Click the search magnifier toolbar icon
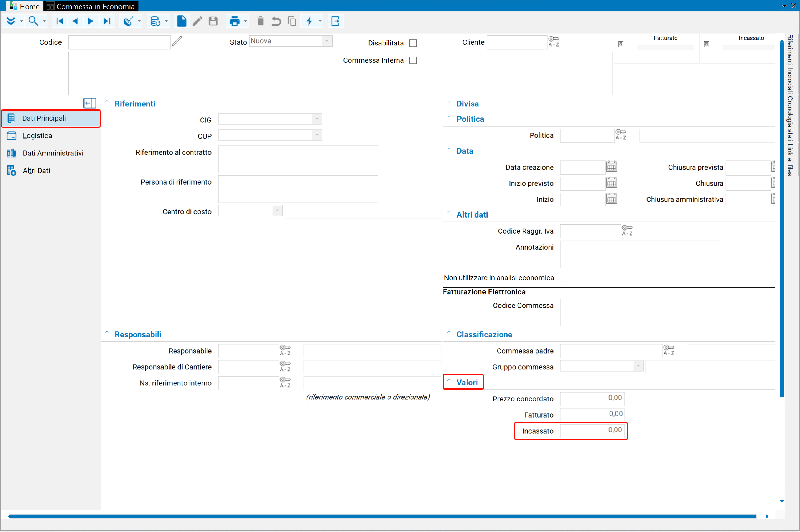 point(33,21)
